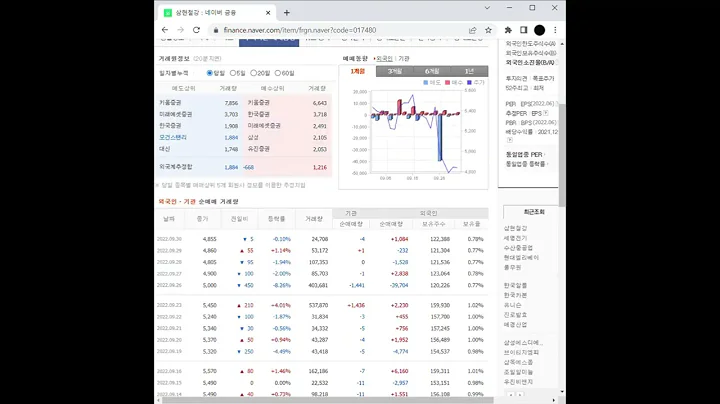
Task: Click the vertical scrollbar thumb
Action: (562, 155)
